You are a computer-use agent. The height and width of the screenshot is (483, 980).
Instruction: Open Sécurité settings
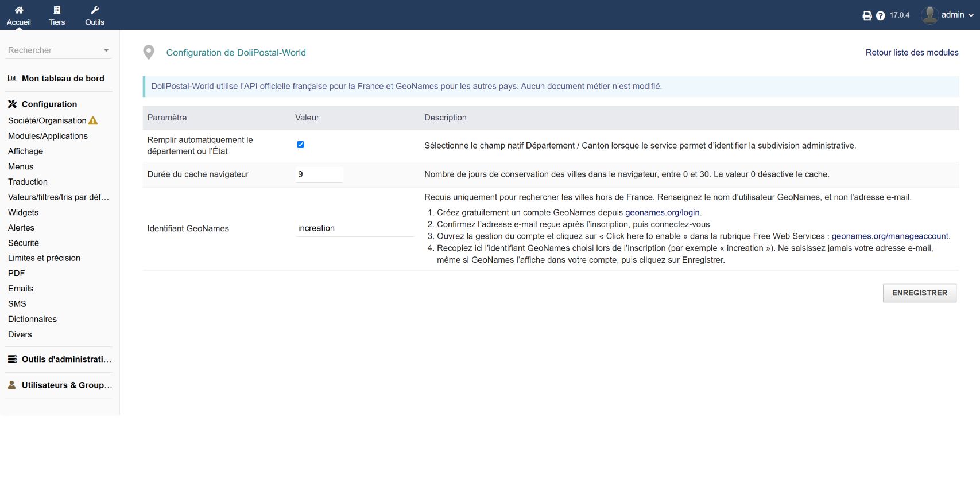click(24, 243)
